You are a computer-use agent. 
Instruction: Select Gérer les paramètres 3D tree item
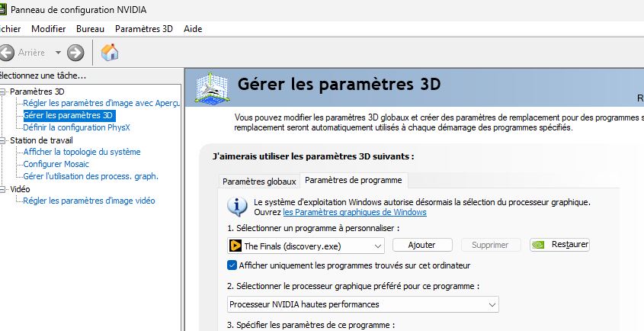tap(68, 115)
